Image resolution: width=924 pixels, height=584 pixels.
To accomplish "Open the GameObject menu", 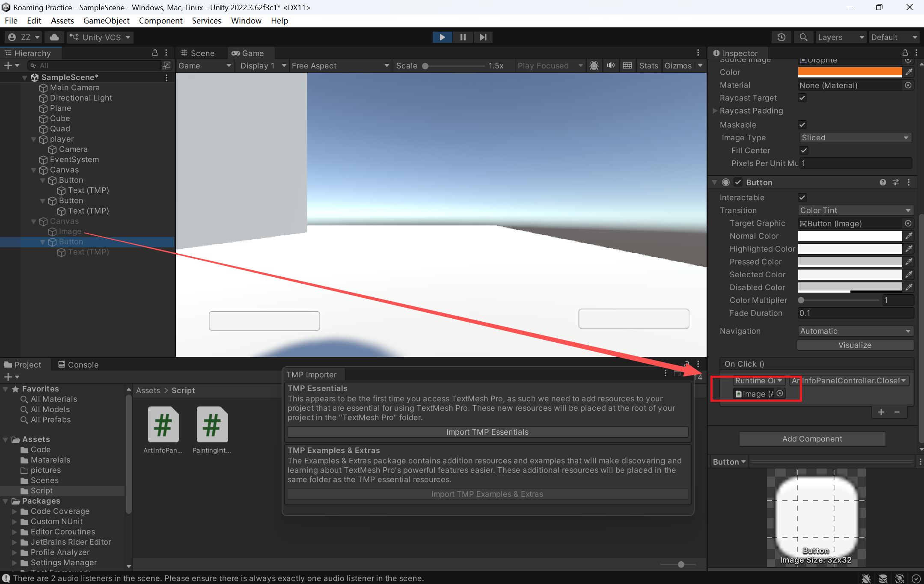I will (x=106, y=21).
